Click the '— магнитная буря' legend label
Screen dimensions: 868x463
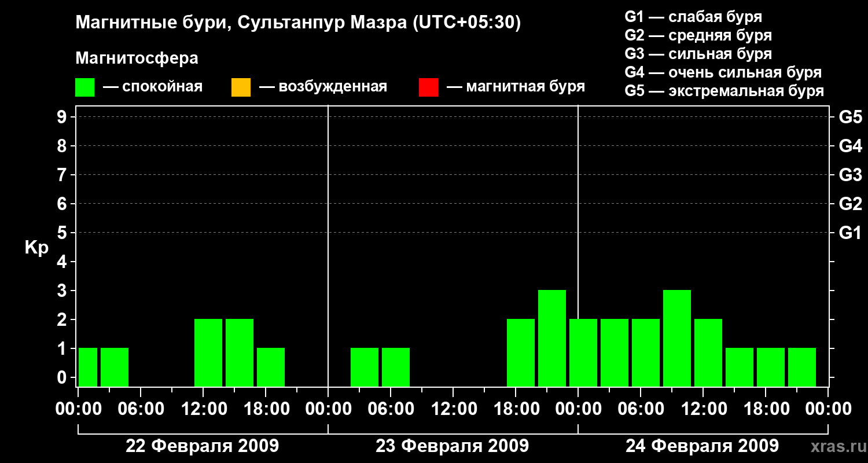point(516,87)
